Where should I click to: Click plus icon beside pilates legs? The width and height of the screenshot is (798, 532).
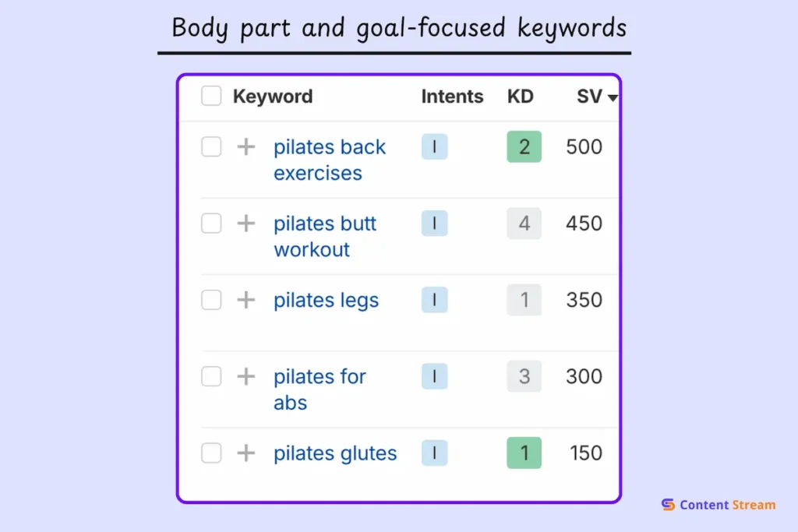pyautogui.click(x=246, y=300)
